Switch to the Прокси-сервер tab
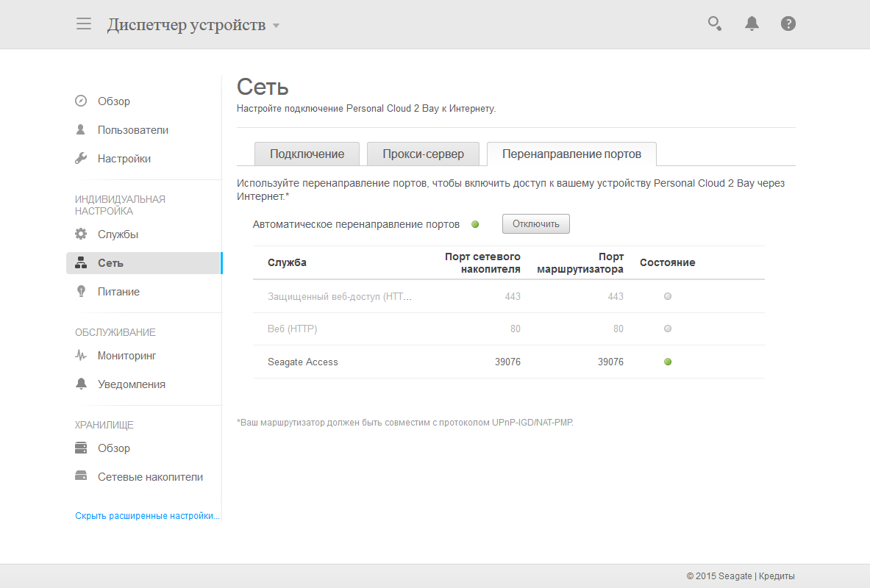The image size is (870, 588). [423, 154]
